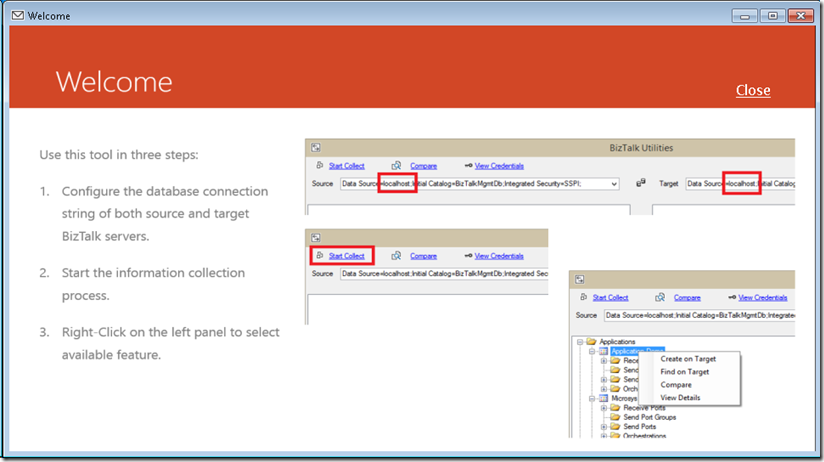Image resolution: width=824 pixels, height=462 pixels.
Task: Collapse the Applications root tree node
Action: click(x=580, y=342)
